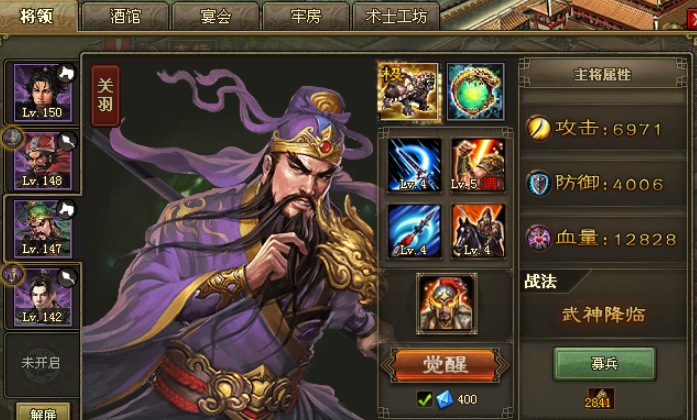Open the 术士工坊 workshop tab
697x420 pixels.
(396, 16)
